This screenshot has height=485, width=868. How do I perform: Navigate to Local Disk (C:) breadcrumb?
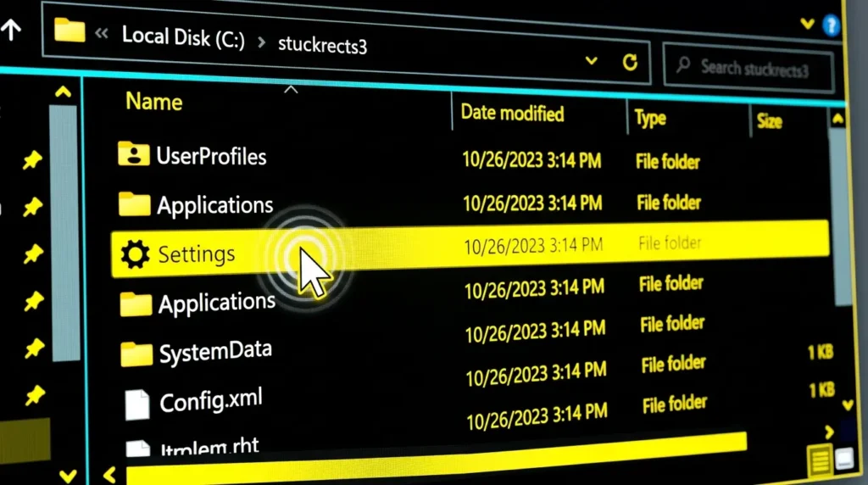[x=183, y=37]
